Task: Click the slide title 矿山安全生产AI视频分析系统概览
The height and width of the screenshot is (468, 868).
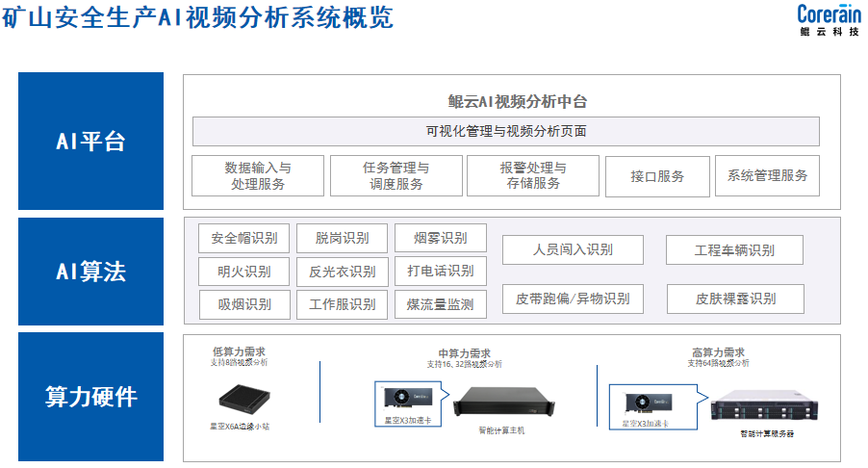Action: click(x=197, y=18)
